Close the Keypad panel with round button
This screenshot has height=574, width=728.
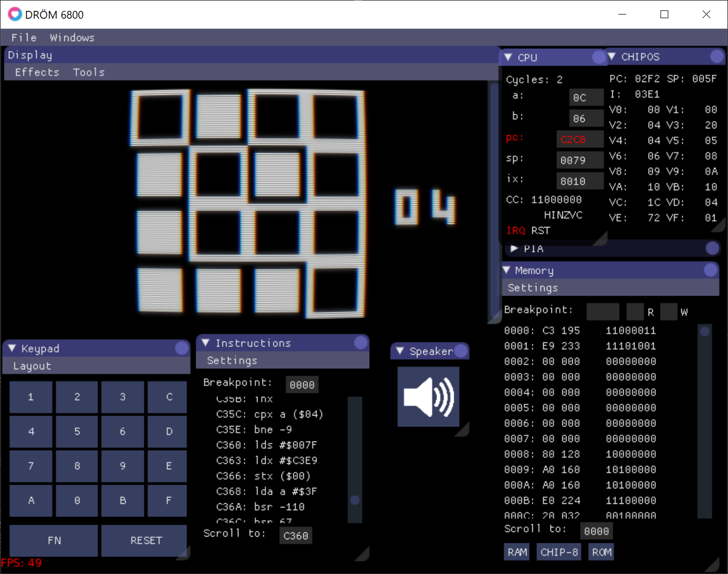coord(182,348)
